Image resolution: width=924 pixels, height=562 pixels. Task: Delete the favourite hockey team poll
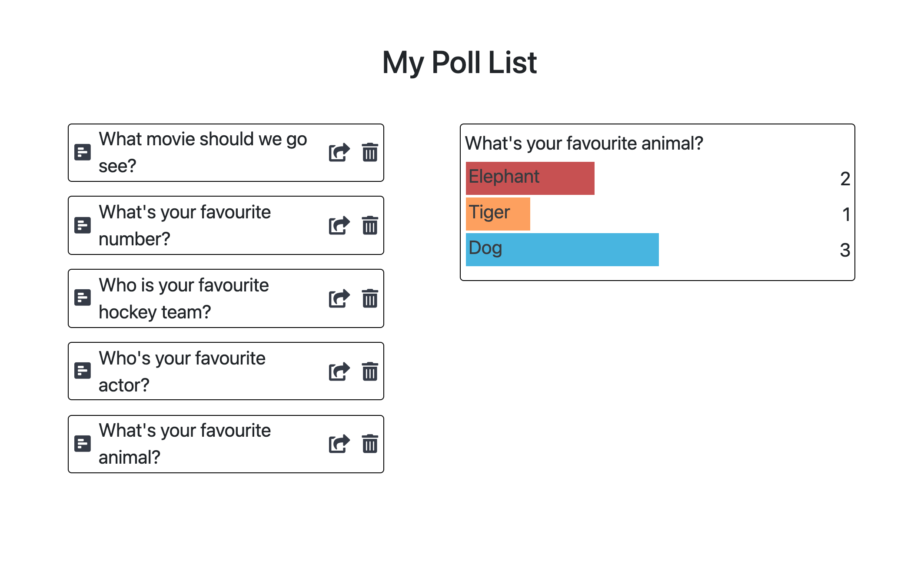pyautogui.click(x=370, y=298)
